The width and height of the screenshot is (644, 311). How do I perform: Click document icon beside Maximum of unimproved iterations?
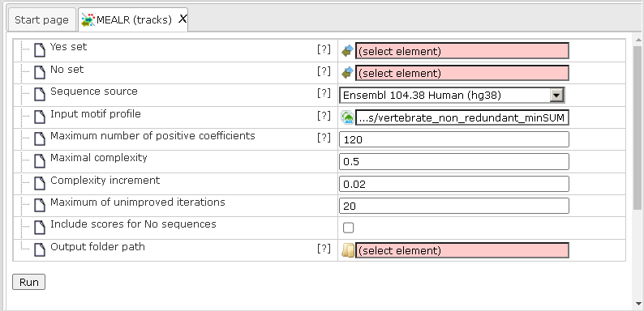[40, 205]
